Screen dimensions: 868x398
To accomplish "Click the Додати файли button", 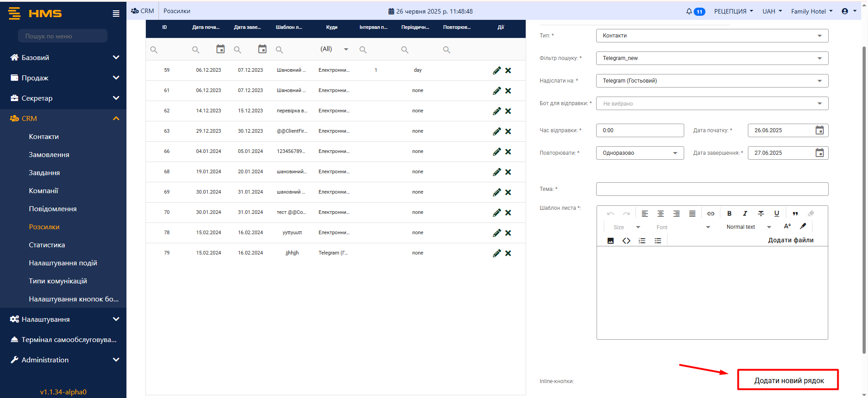I will (x=790, y=240).
